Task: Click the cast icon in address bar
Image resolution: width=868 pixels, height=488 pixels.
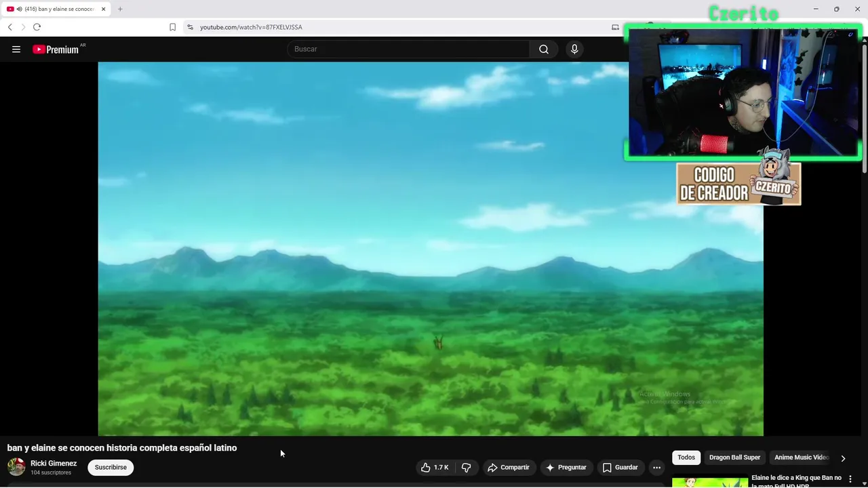Action: pyautogui.click(x=615, y=27)
